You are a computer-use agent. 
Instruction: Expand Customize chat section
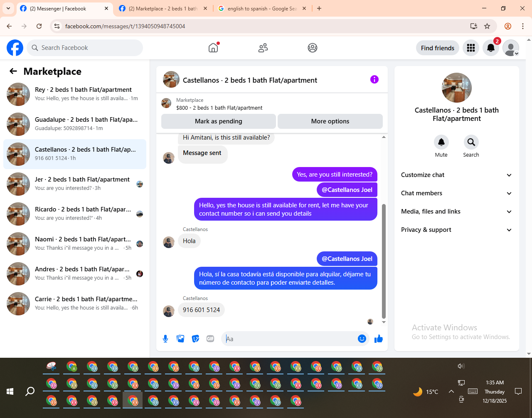pyautogui.click(x=456, y=175)
